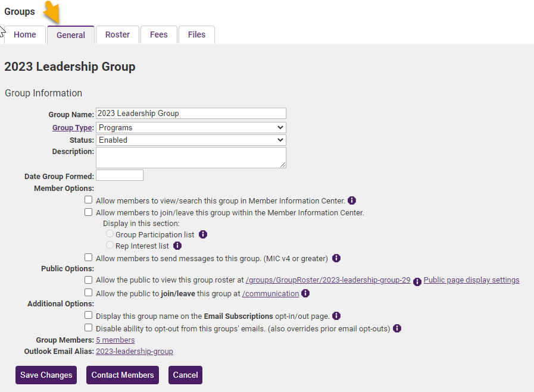
Task: Open the Group Type dropdown showing Programs
Action: pos(191,128)
